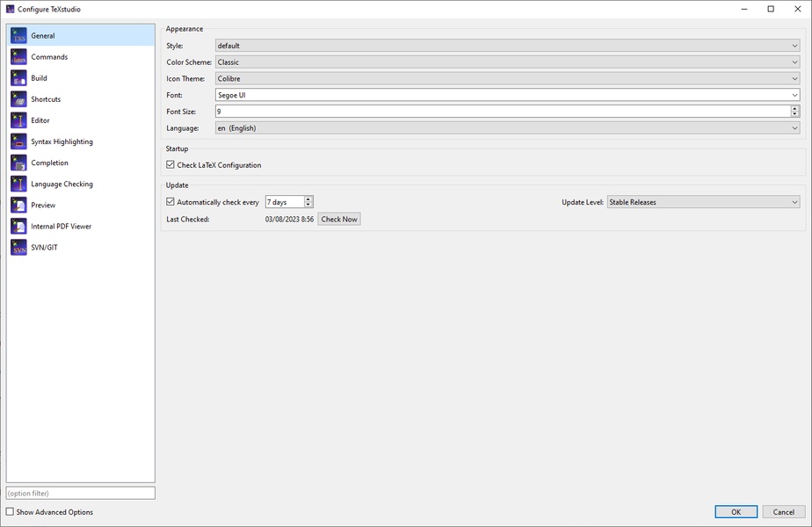Click the 7 days interval field
This screenshot has width=812, height=527.
(x=285, y=202)
